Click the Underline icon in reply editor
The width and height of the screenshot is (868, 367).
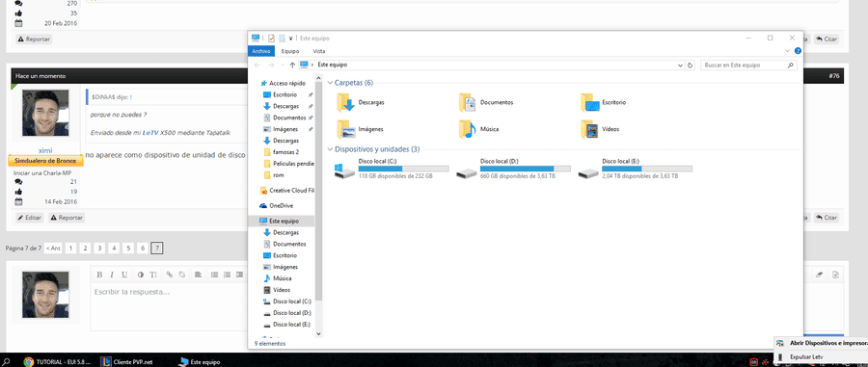pos(124,275)
